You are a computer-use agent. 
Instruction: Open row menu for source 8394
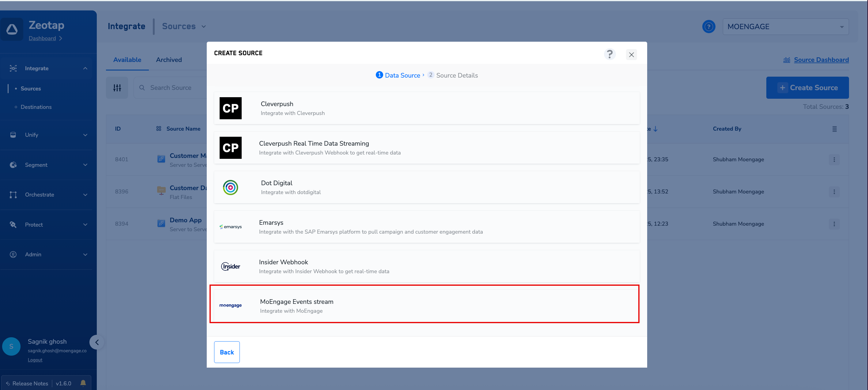click(x=834, y=224)
